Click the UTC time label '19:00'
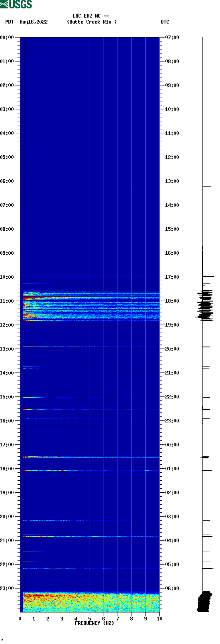220x644 pixels. 172,325
